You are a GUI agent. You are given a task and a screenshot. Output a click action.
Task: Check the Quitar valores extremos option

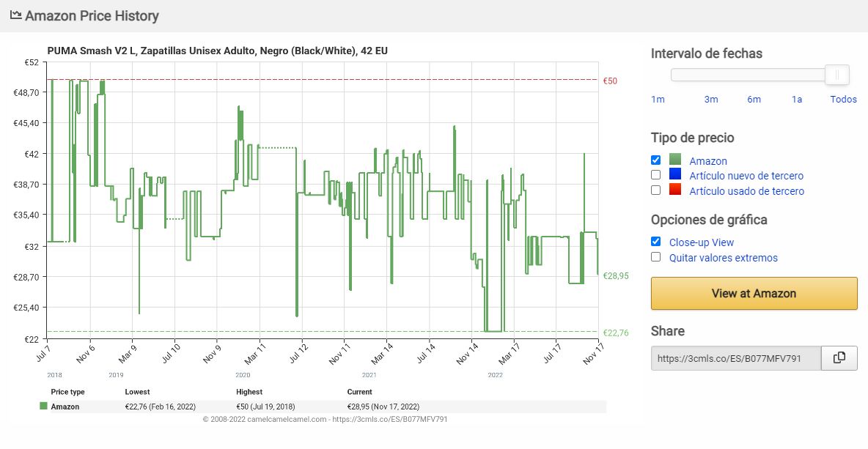pyautogui.click(x=656, y=257)
